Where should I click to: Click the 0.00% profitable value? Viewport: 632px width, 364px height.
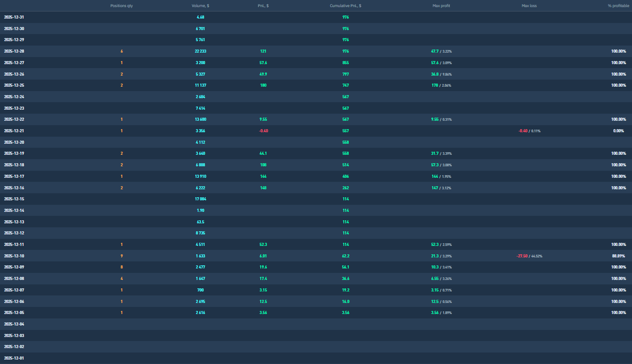point(618,131)
